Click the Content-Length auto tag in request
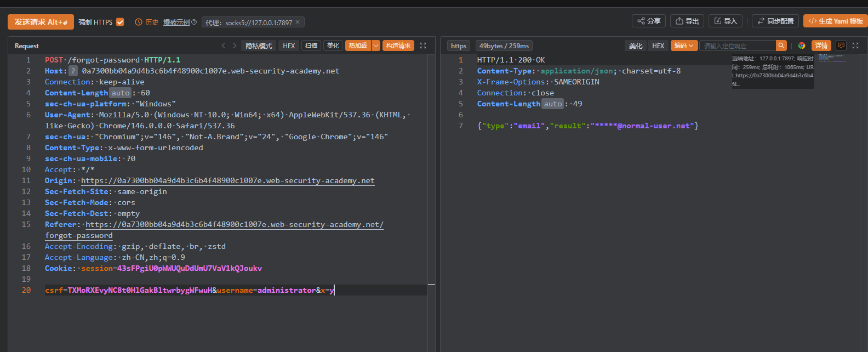Image resolution: width=868 pixels, height=352 pixels. (x=121, y=93)
